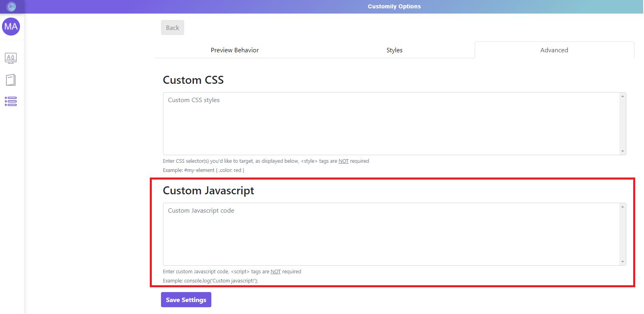Click Custom CSS scrollbar up arrow

(x=622, y=96)
